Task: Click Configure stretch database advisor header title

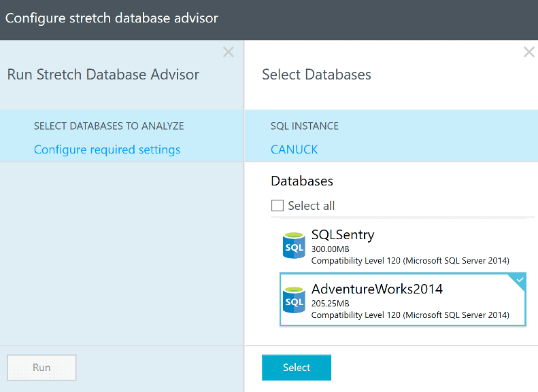Action: [112, 18]
